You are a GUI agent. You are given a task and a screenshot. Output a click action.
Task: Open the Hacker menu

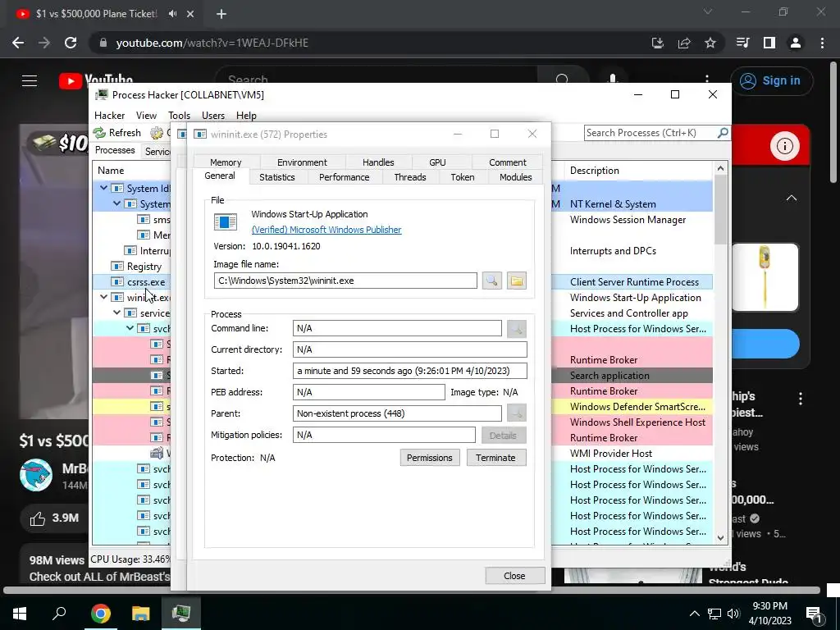tap(109, 115)
